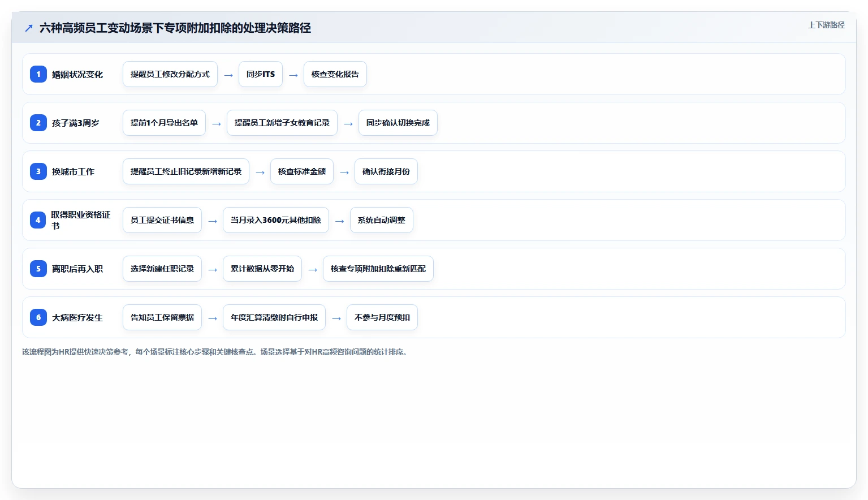This screenshot has height=500, width=868.
Task: Select the 核查标准金额 step box
Action: (302, 171)
